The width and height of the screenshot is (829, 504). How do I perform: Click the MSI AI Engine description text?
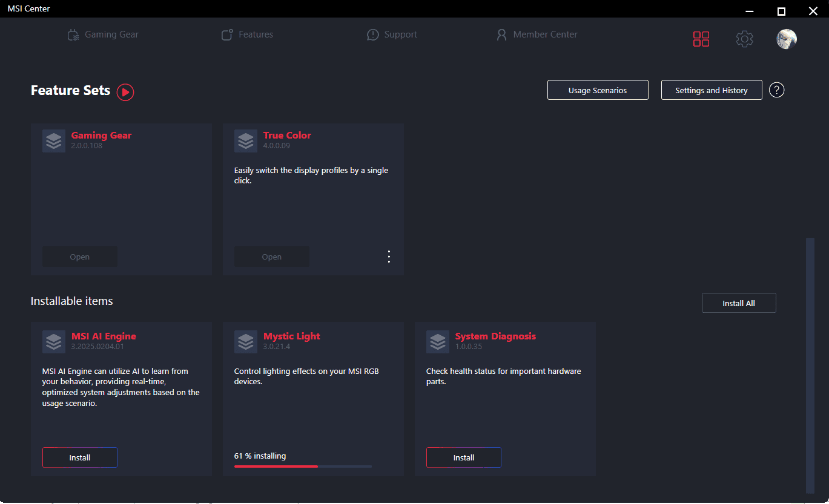pyautogui.click(x=121, y=387)
